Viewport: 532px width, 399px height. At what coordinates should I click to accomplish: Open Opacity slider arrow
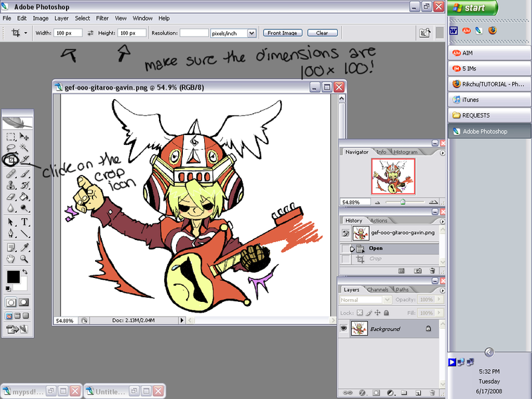[439, 300]
